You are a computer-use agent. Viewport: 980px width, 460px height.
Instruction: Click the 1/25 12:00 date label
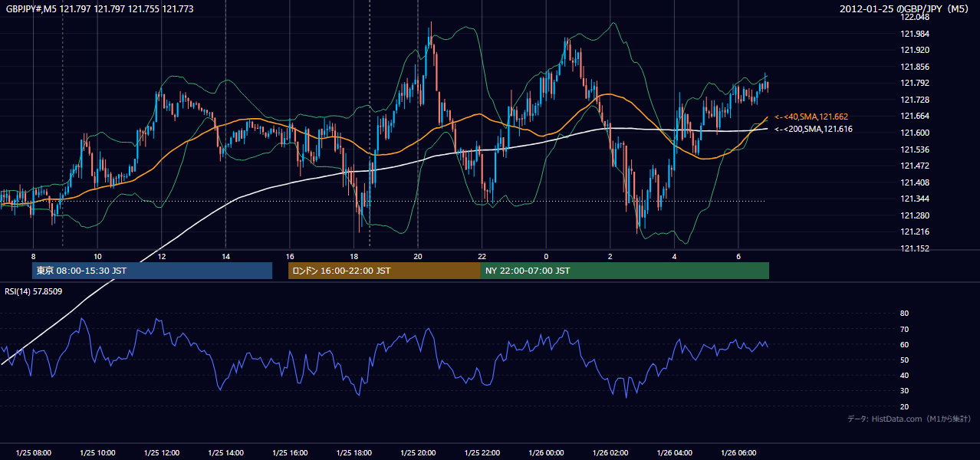(162, 453)
